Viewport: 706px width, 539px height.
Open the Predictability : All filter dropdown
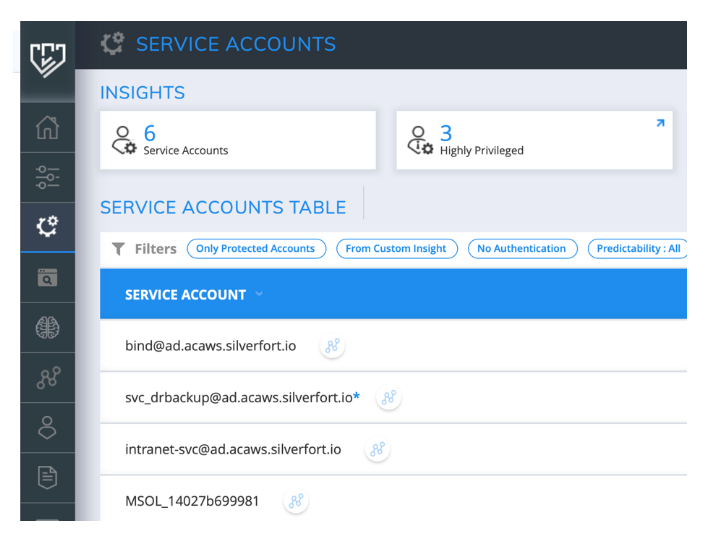pyautogui.click(x=638, y=249)
